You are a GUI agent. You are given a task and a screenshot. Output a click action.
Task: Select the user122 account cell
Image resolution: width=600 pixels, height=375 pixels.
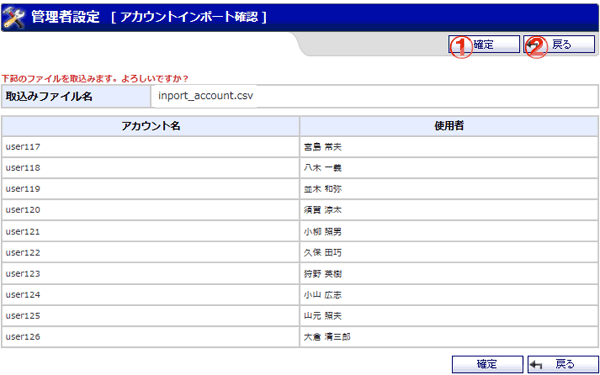[x=151, y=253]
